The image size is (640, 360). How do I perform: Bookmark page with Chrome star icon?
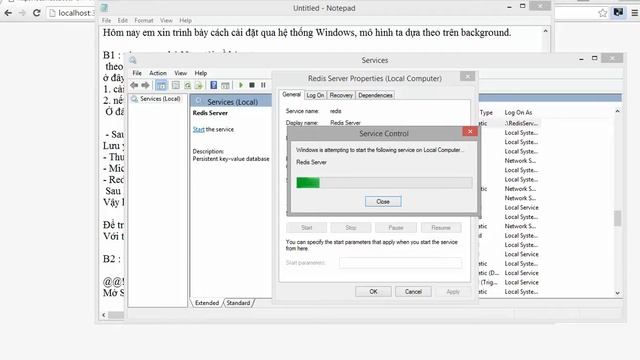point(602,13)
